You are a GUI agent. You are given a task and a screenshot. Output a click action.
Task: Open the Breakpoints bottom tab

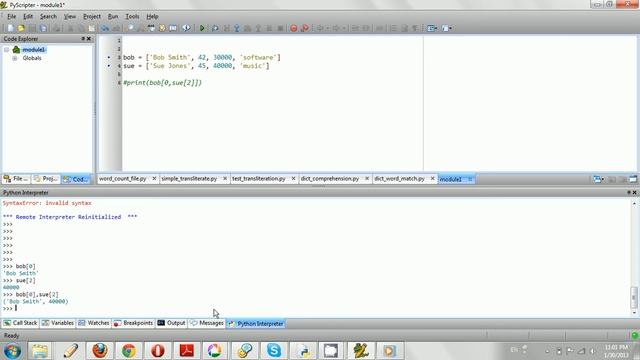tap(133, 323)
